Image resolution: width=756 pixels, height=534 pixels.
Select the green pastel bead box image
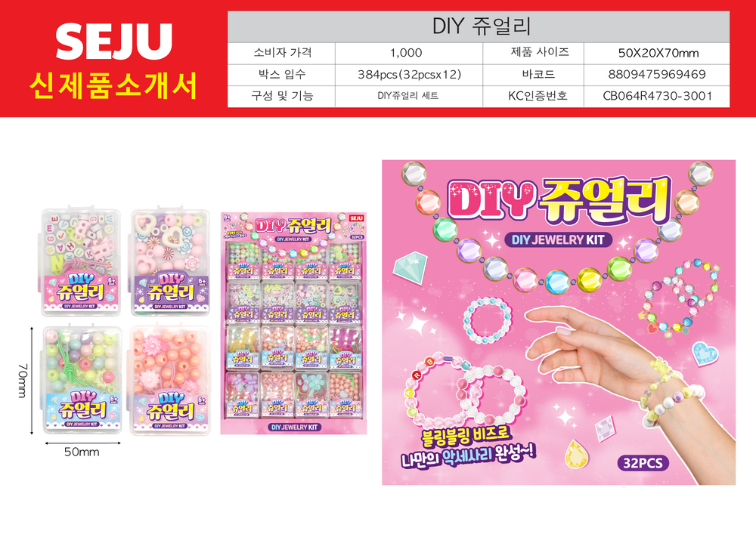(81, 380)
